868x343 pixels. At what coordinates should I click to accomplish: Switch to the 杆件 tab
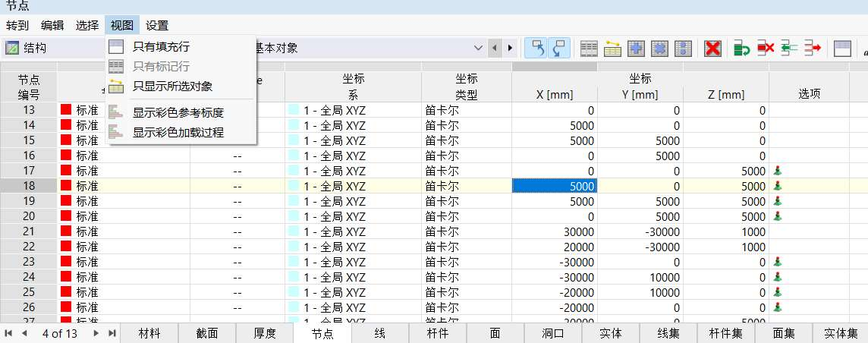[438, 334]
